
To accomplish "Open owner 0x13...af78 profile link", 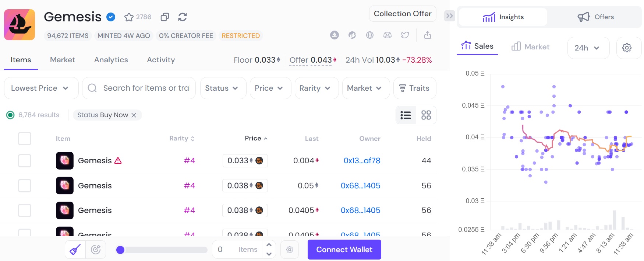I will 362,161.
